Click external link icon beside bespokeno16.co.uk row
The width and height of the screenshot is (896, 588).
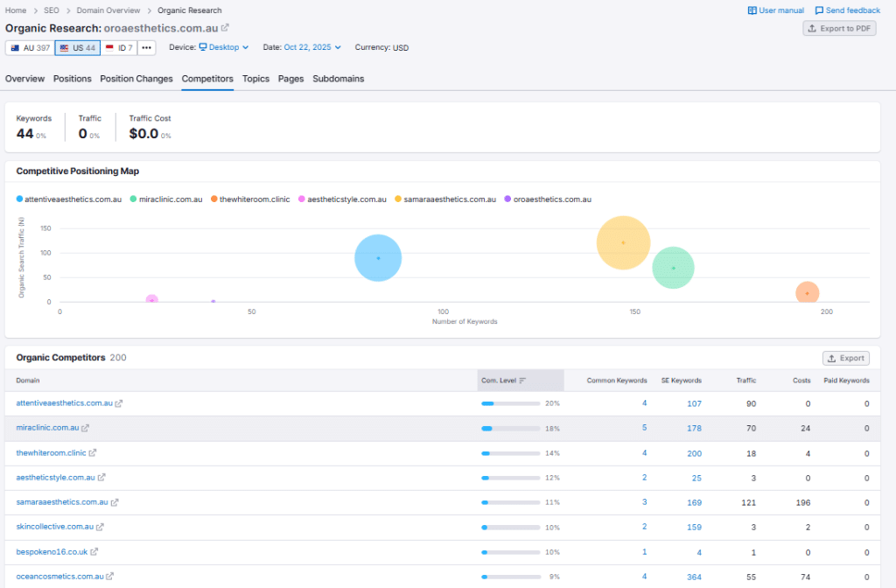click(x=94, y=552)
